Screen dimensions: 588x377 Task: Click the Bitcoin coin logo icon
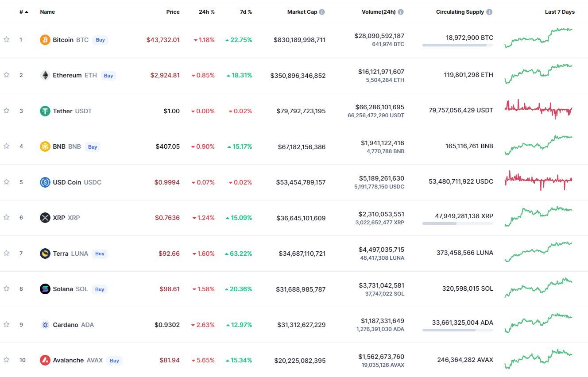(x=45, y=40)
